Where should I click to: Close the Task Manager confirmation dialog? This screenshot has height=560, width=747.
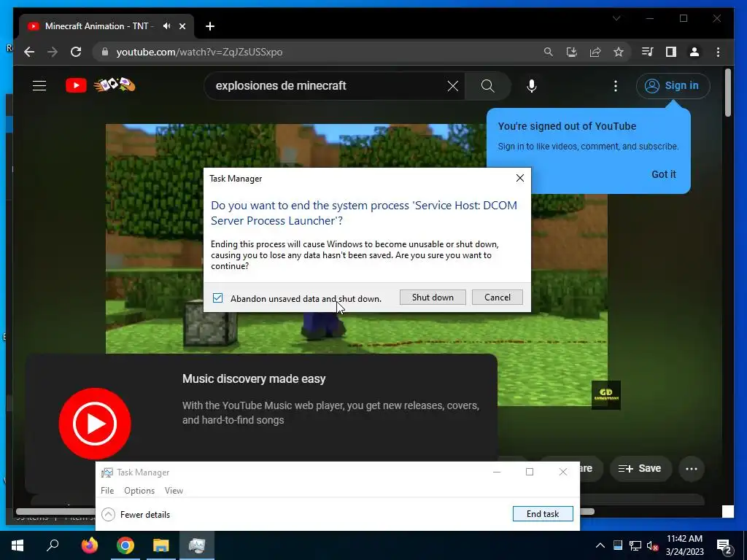point(519,178)
